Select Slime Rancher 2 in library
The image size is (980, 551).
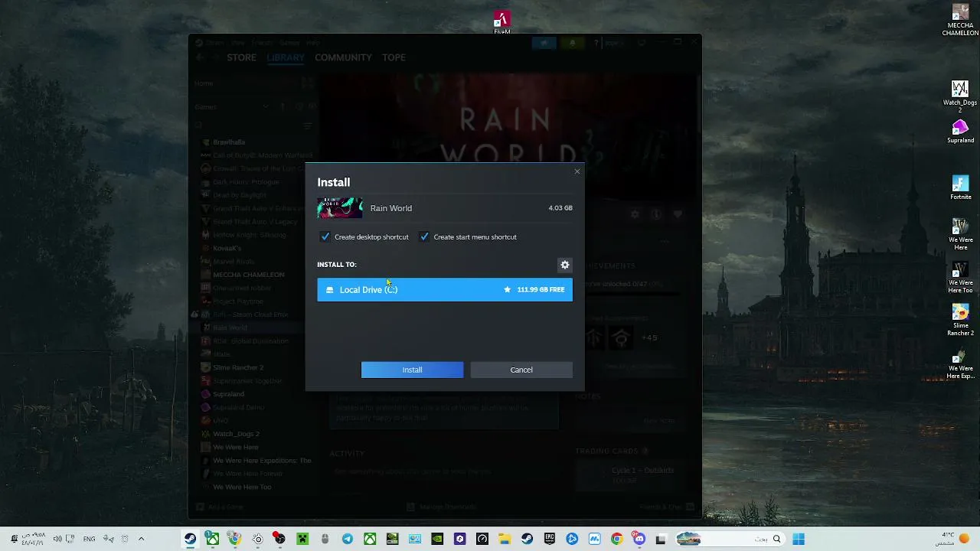click(238, 367)
